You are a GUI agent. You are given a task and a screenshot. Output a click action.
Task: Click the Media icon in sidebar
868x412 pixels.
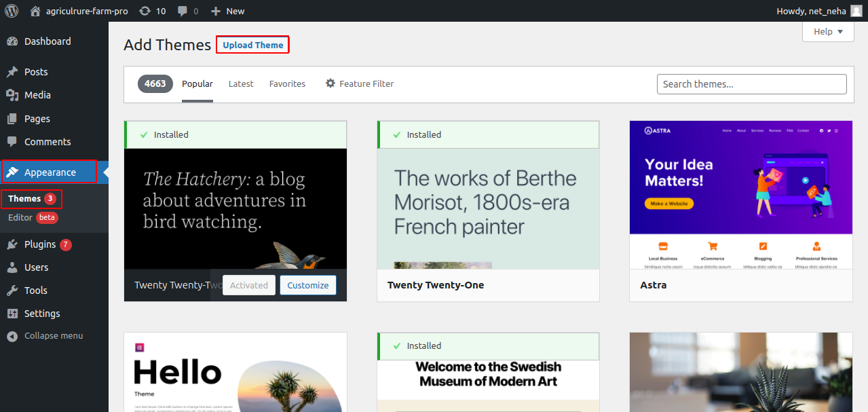[x=12, y=95]
